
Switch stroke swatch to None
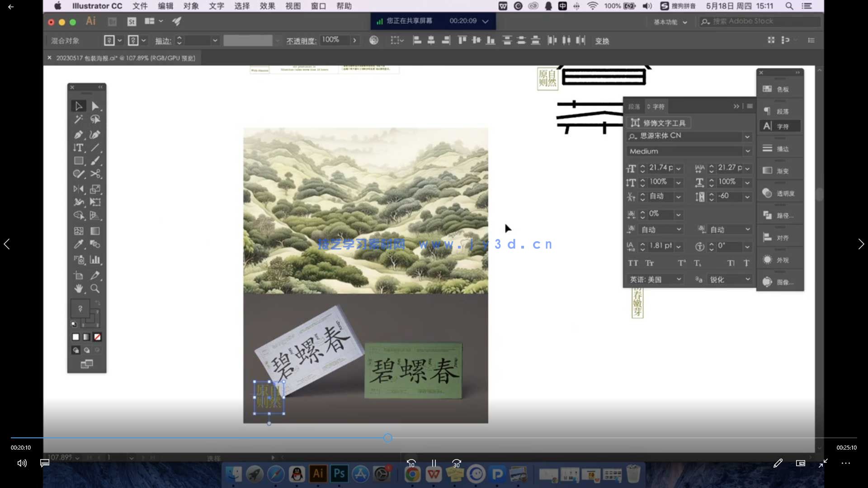[98, 337]
